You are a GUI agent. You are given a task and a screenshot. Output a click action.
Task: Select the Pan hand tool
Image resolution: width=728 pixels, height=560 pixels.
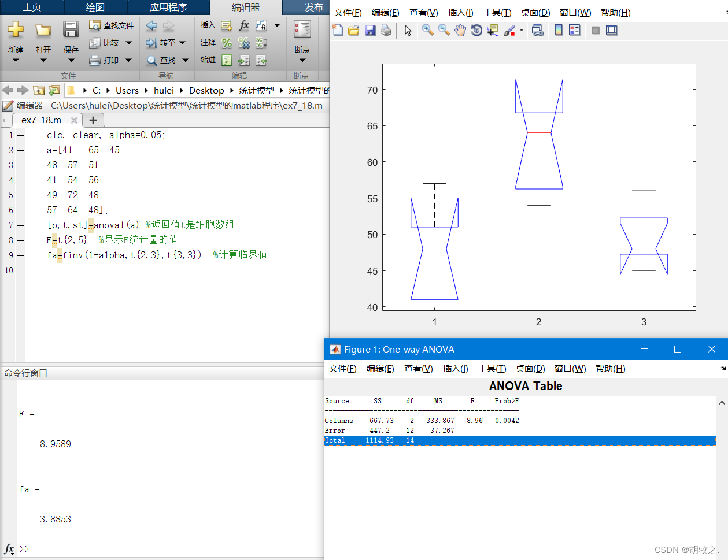pos(460,30)
